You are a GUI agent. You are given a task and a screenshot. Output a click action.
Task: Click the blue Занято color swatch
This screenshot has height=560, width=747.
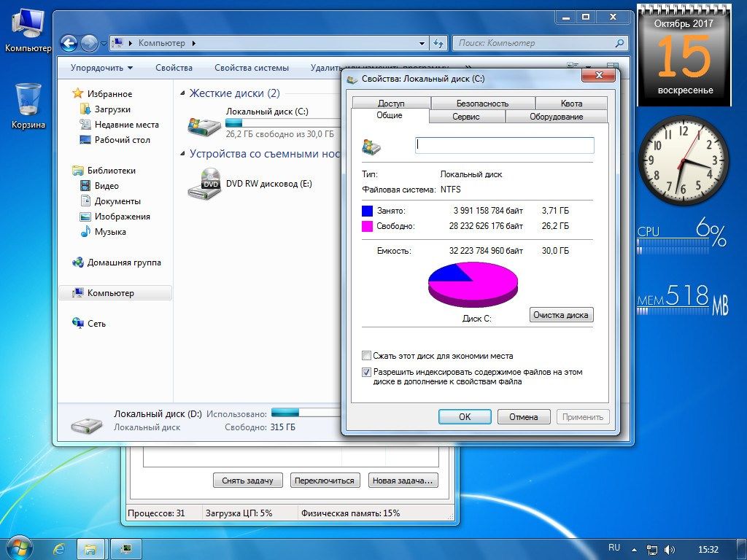[368, 211]
